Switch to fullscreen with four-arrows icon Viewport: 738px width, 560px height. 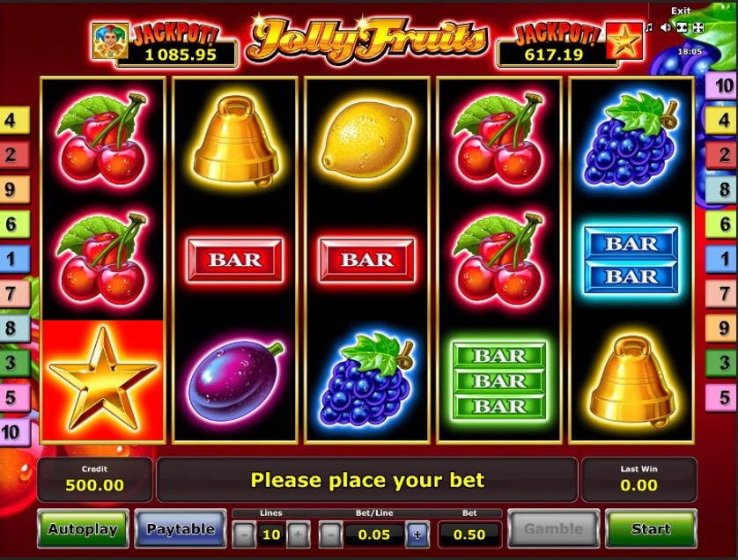click(698, 28)
